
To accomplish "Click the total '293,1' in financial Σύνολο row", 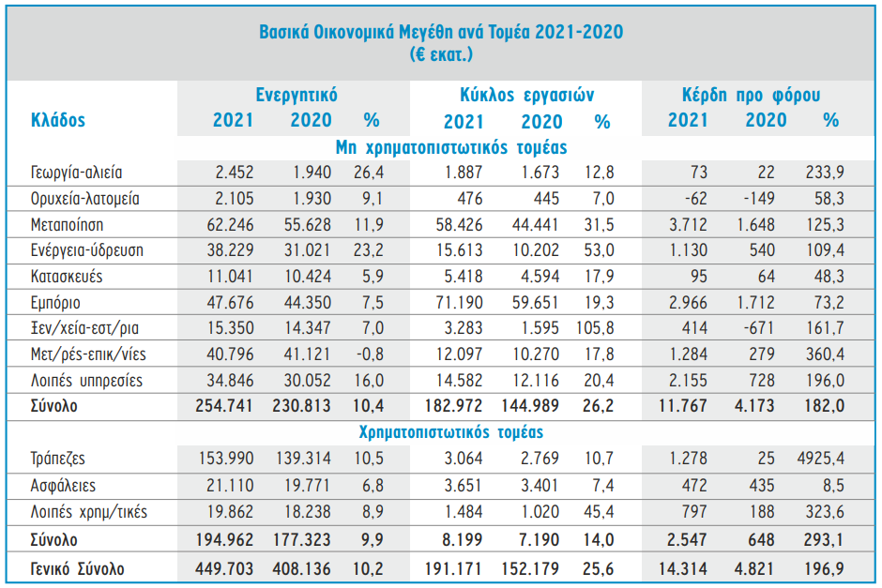I will tap(824, 539).
